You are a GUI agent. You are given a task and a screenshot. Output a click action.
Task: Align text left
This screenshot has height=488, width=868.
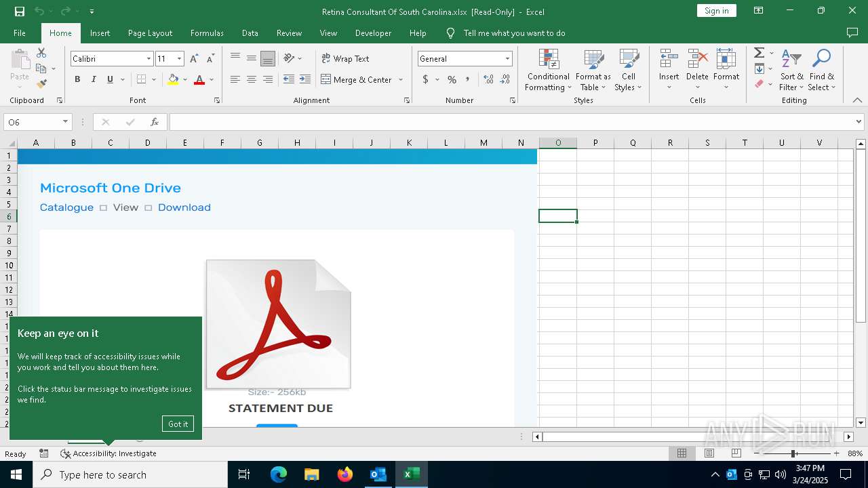pyautogui.click(x=235, y=79)
